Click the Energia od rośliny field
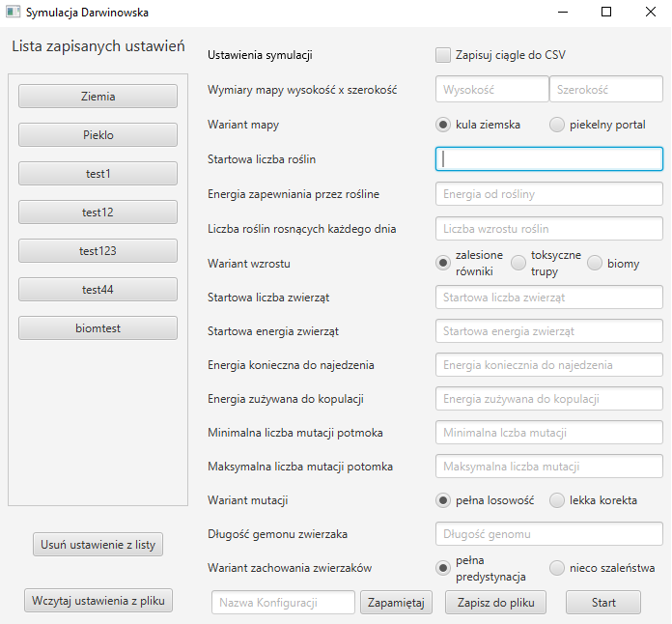Viewport: 672px width, 624px height. [x=549, y=194]
